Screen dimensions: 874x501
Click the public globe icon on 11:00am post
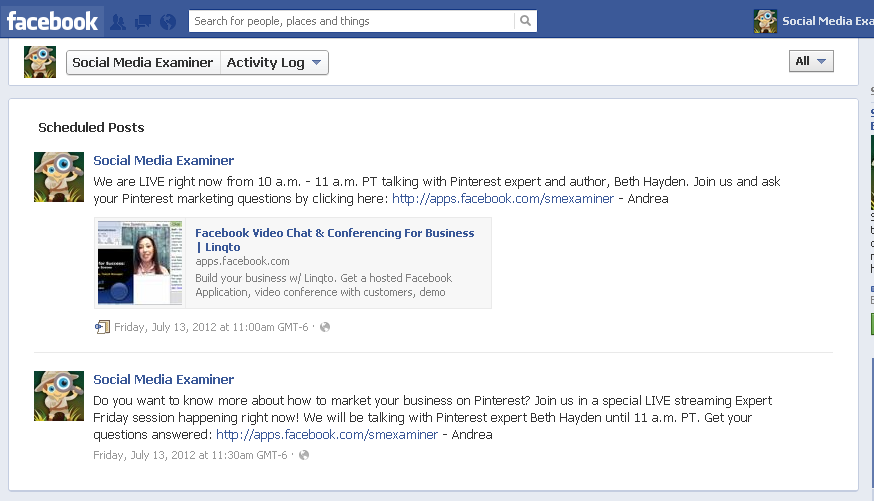[x=325, y=327]
